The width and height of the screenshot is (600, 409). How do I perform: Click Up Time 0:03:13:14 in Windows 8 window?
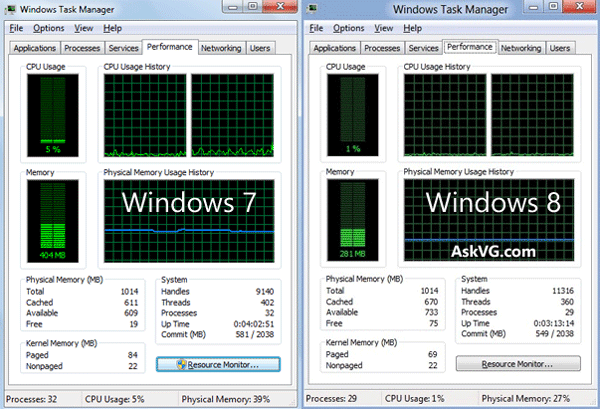tap(554, 323)
